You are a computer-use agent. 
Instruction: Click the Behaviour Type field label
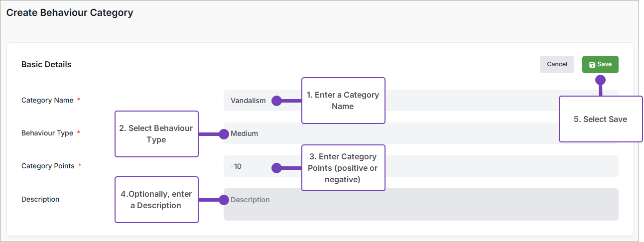coord(47,133)
